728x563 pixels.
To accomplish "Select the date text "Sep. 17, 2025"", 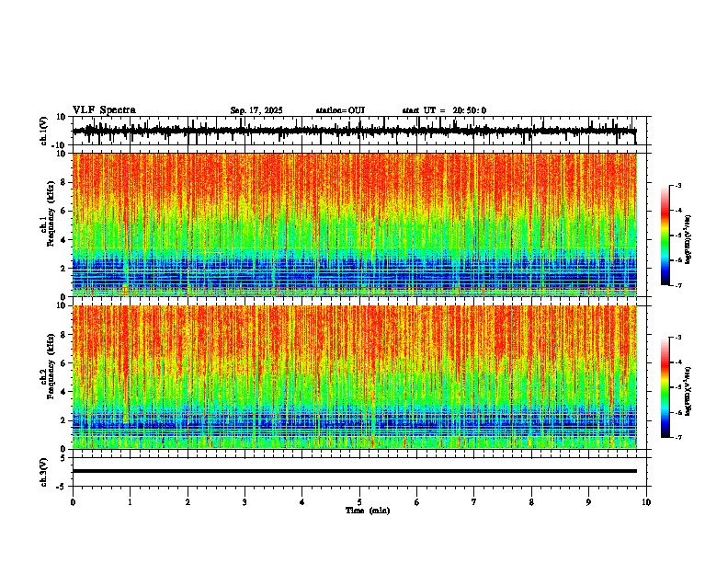I will (256, 110).
